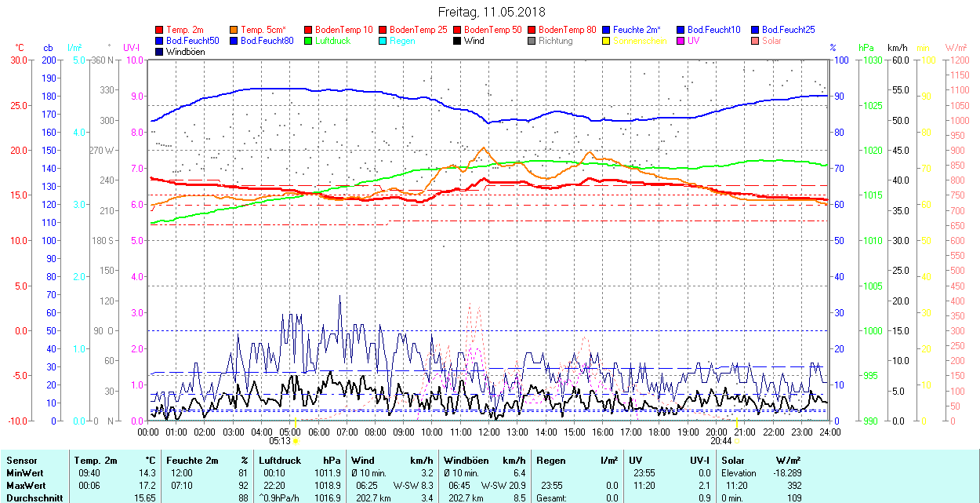Select the magenta UV legend square

[681, 41]
